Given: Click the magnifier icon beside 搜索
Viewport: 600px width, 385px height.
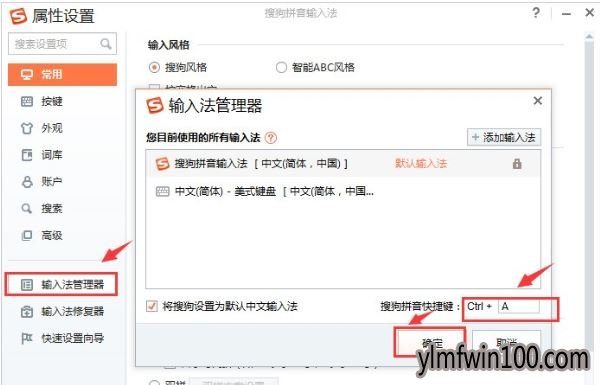Looking at the screenshot, I should tap(26, 209).
